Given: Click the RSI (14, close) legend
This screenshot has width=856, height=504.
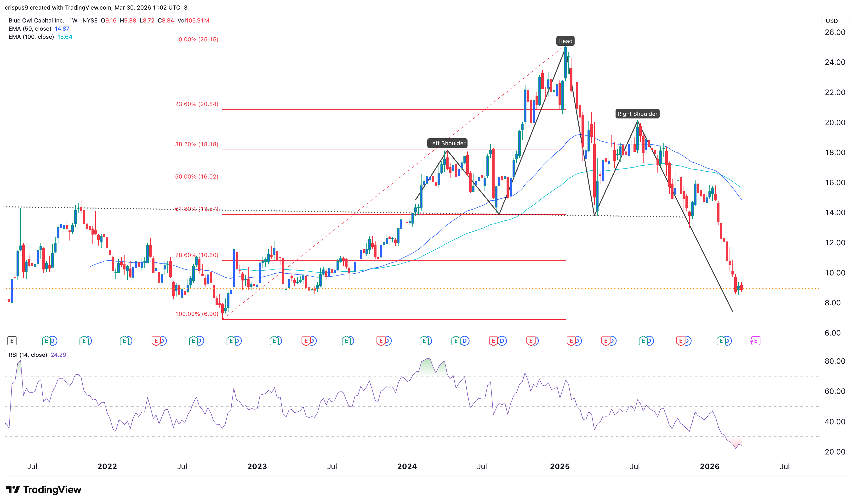Looking at the screenshot, I should coord(28,355).
